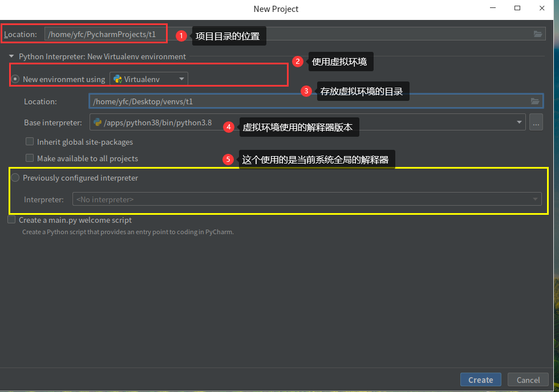Open the Virtualenv environment type dropdown
The height and width of the screenshot is (392, 559).
pyautogui.click(x=149, y=79)
